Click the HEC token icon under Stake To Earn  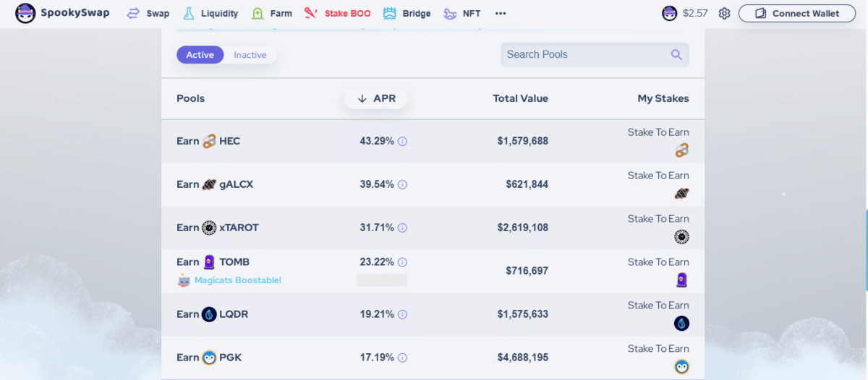(681, 150)
